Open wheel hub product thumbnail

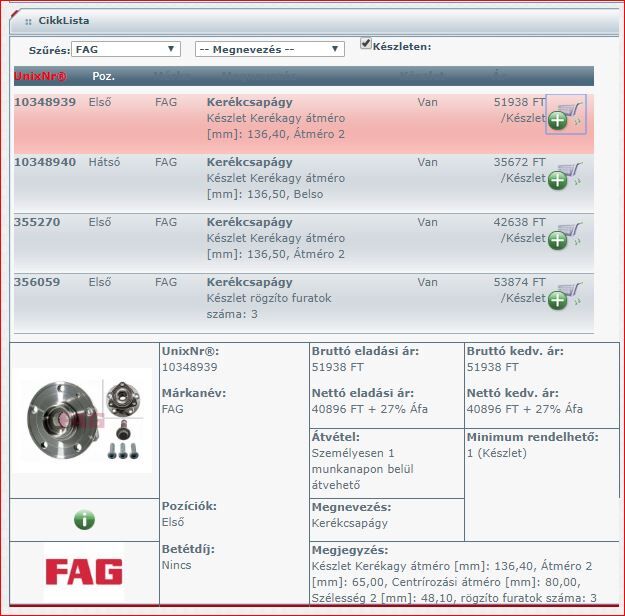[x=83, y=421]
